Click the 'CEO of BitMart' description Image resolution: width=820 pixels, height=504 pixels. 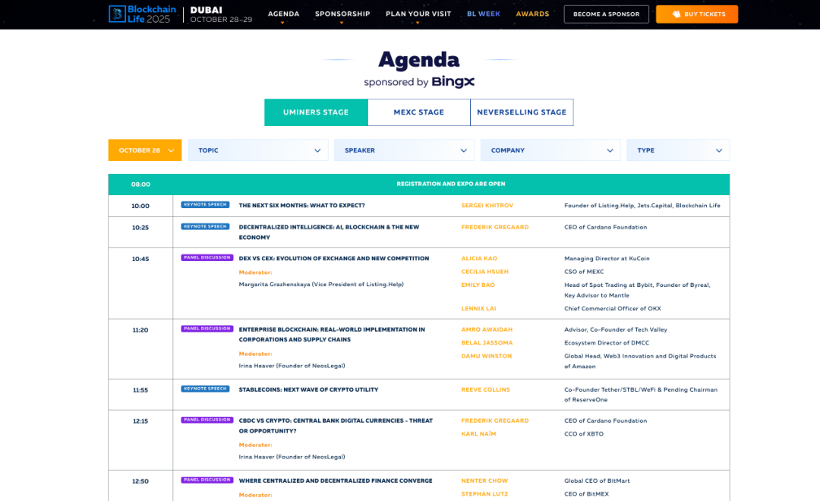tap(597, 481)
